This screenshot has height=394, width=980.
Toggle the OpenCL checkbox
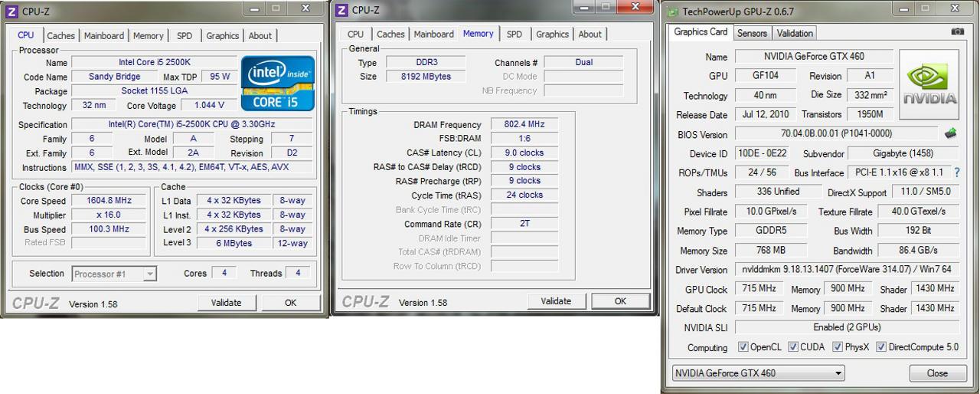click(x=743, y=347)
